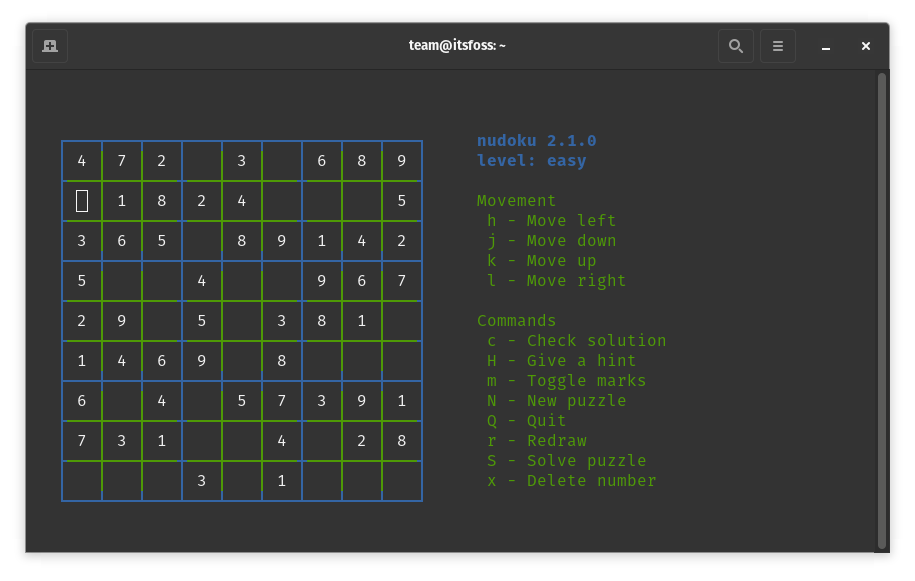Screen dimensions: 915x581
Task: Click the team@itsfoss: ~ title bar
Action: point(457,45)
